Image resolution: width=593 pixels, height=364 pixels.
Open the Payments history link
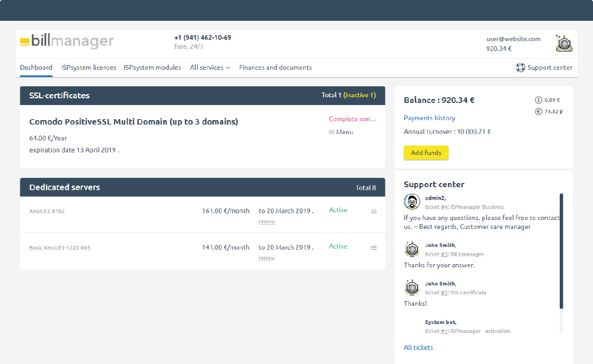coord(429,118)
